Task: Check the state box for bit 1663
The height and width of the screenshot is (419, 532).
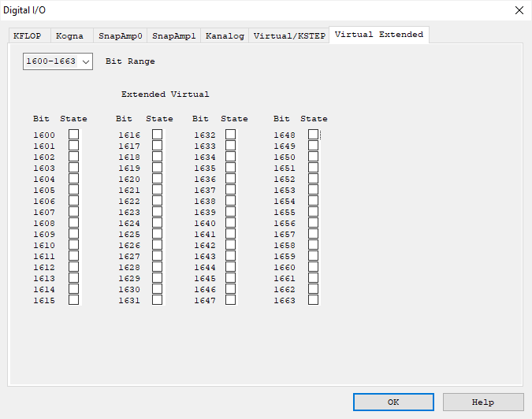Action: tap(314, 300)
